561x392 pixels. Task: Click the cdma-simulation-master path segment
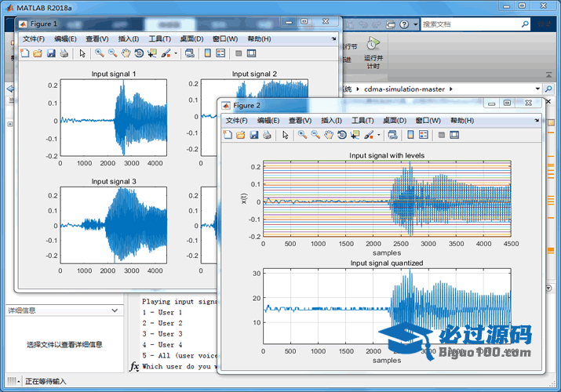(x=404, y=89)
